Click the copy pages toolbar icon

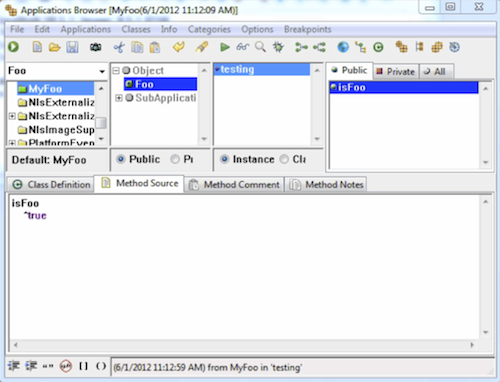pyautogui.click(x=137, y=47)
